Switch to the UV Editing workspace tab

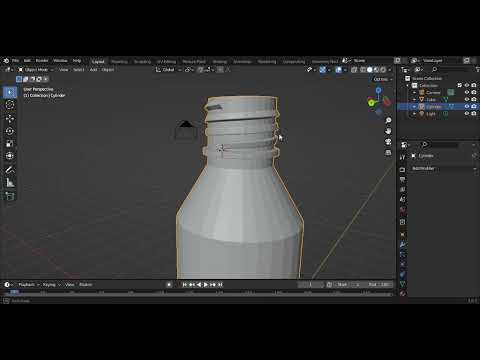pos(166,61)
